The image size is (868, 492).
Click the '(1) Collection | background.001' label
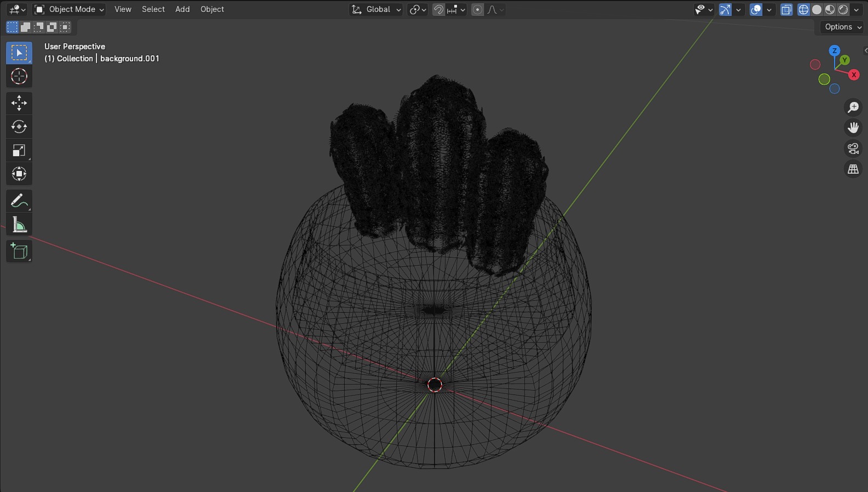click(102, 59)
